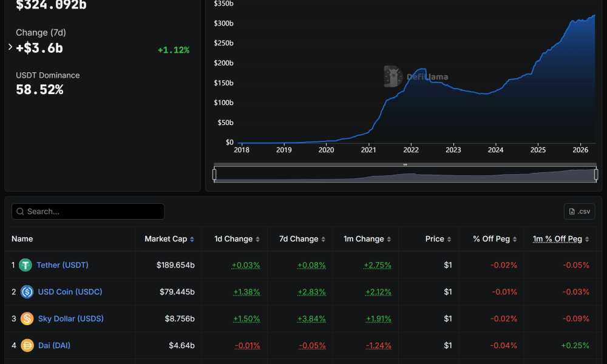The height and width of the screenshot is (364, 607).
Task: Click the 1m % Off Peg header label
Action: pos(557,239)
